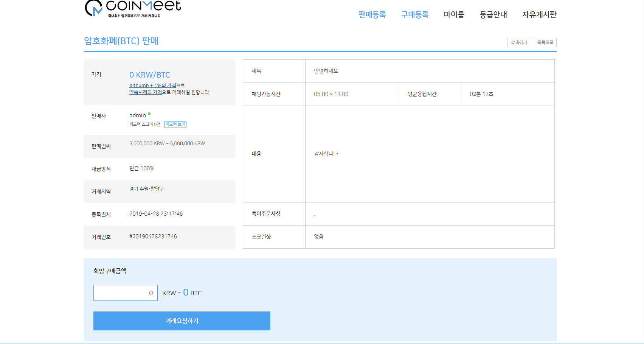Click the 감사합니다 content text
This screenshot has height=344, width=644.
click(326, 154)
